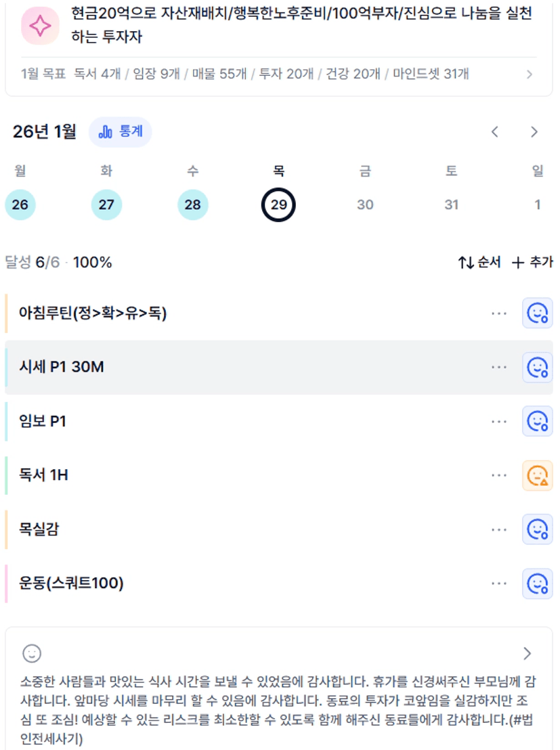The height and width of the screenshot is (750, 560).
Task: Go to next week arrow
Action: 534,132
